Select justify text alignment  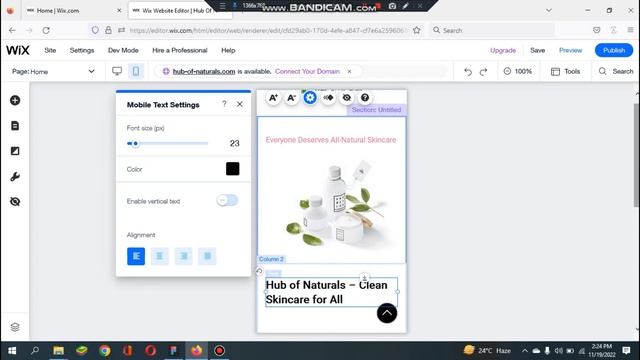point(207,256)
